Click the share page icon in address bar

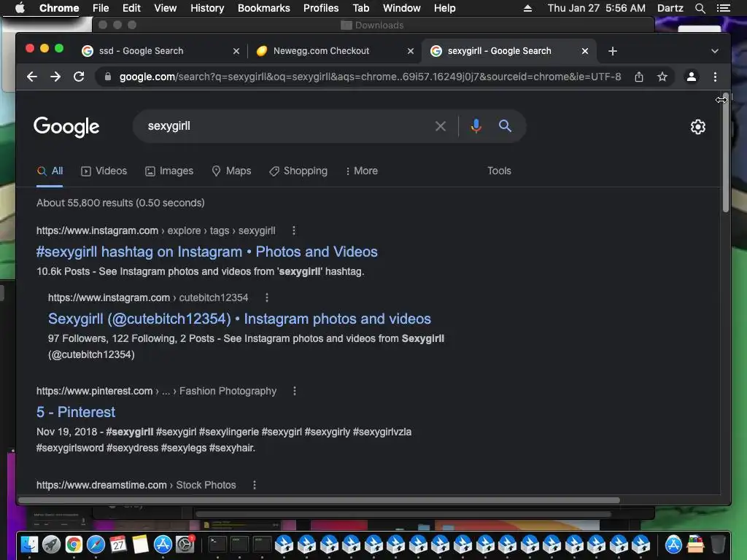[x=639, y=77]
